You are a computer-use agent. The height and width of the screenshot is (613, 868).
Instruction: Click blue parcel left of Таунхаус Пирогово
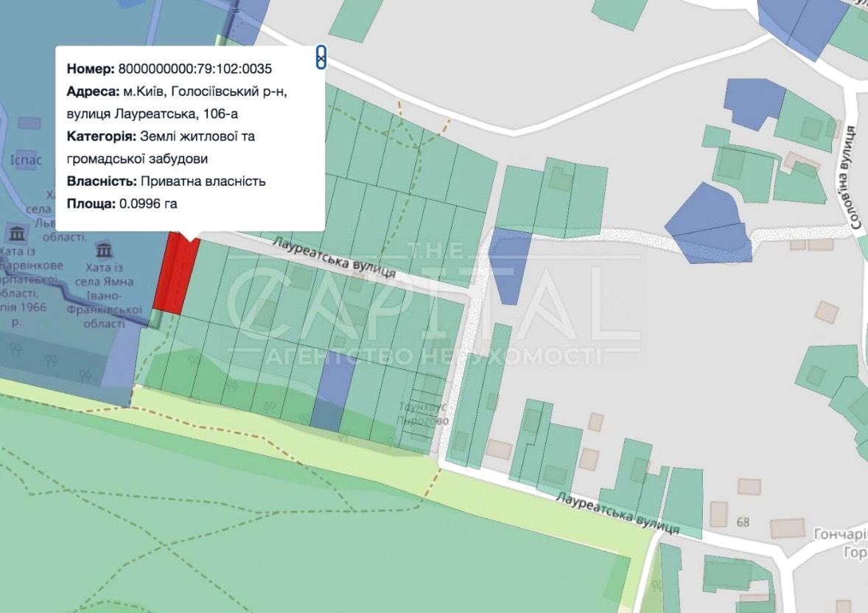[x=331, y=396]
